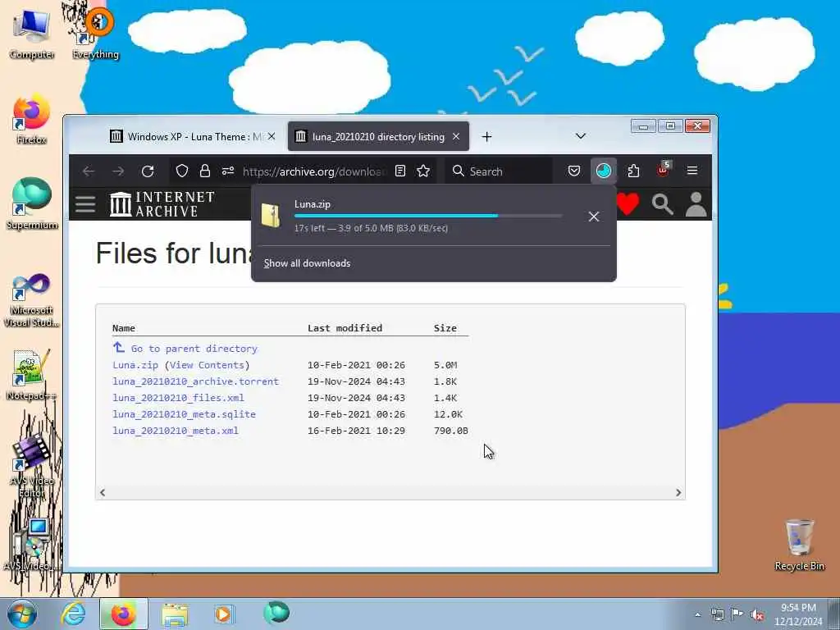Open Supermium from the taskbar
Image resolution: width=840 pixels, height=630 pixels.
276,613
